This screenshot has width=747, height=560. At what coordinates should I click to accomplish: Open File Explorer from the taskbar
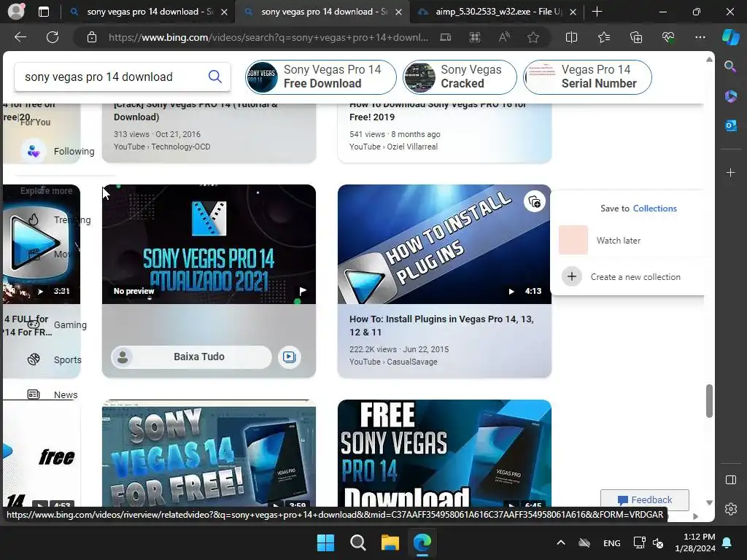tap(390, 542)
